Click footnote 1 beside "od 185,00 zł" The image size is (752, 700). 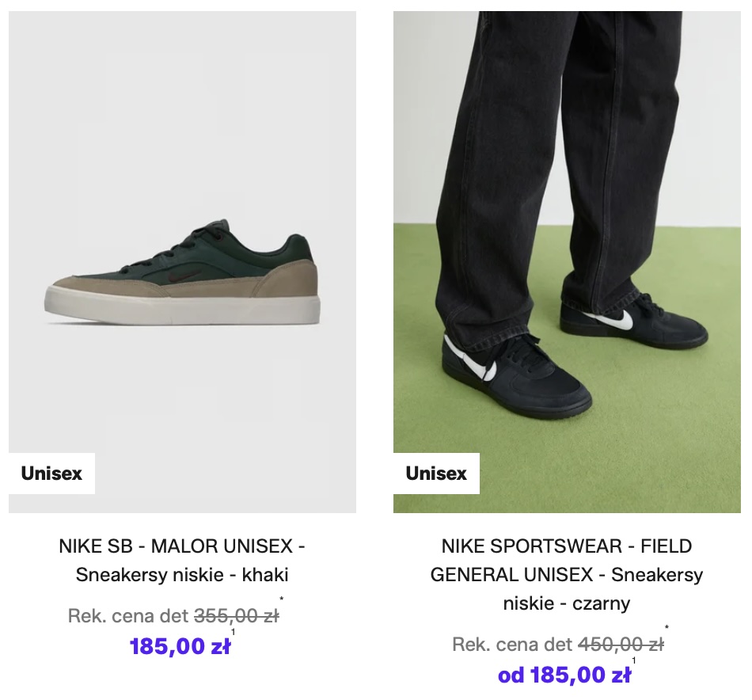click(x=634, y=661)
